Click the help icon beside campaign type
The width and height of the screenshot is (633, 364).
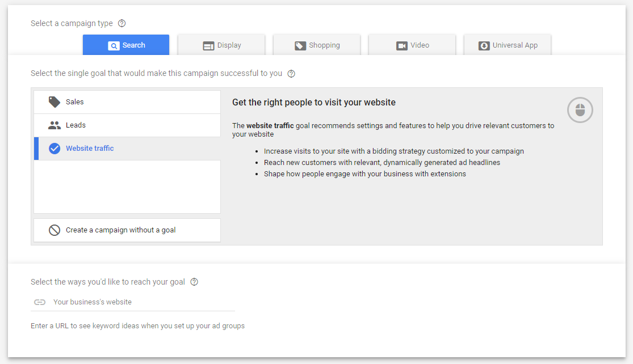pos(121,24)
